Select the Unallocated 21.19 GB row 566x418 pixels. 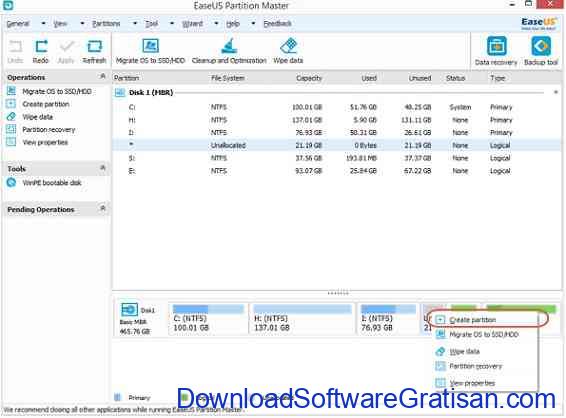pyautogui.click(x=336, y=145)
